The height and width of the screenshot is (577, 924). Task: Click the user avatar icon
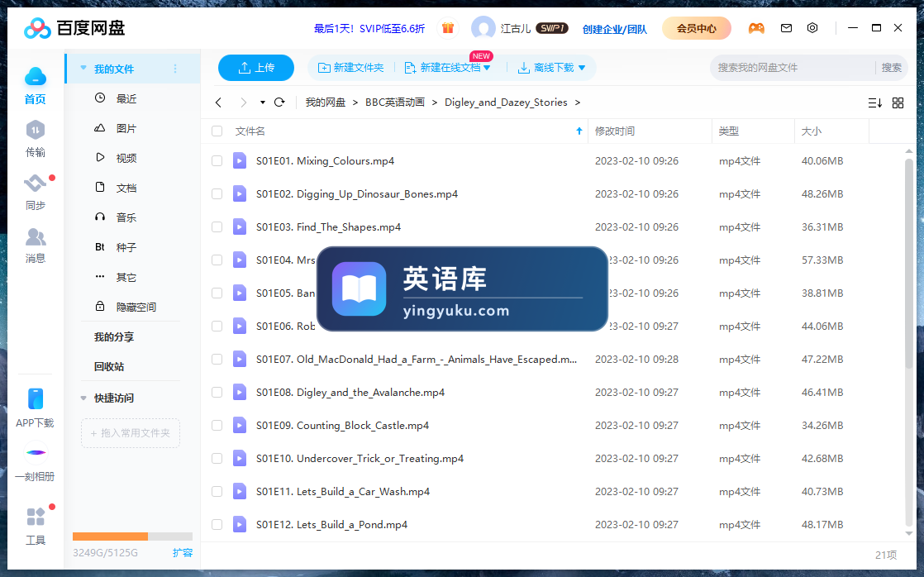click(483, 28)
